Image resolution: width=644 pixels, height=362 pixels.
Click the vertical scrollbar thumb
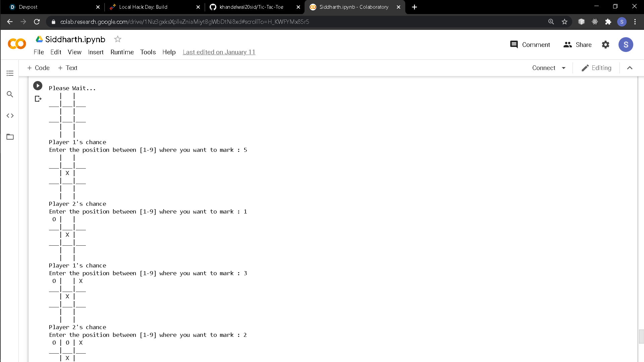tap(641, 336)
